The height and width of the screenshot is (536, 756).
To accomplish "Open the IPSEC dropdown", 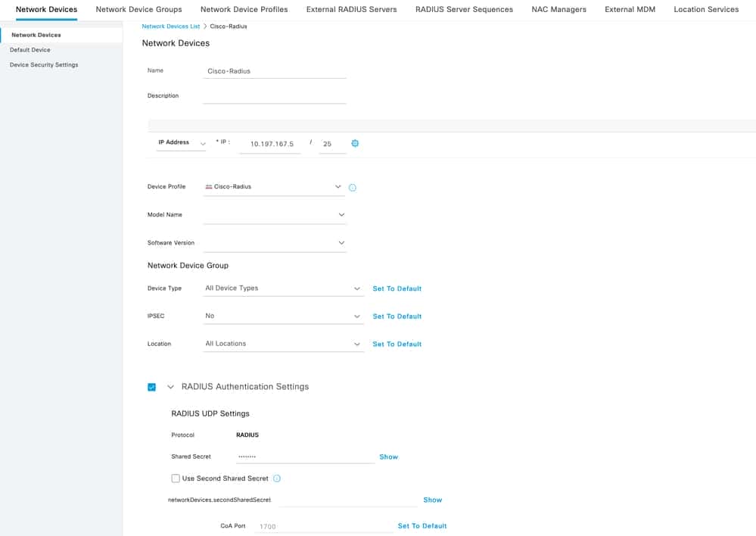I will (x=283, y=316).
